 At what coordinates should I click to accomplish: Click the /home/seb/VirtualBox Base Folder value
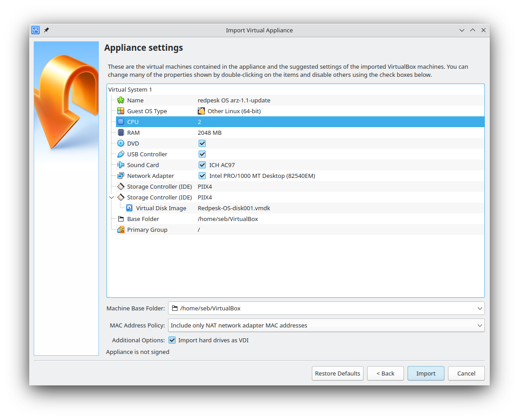(x=228, y=219)
